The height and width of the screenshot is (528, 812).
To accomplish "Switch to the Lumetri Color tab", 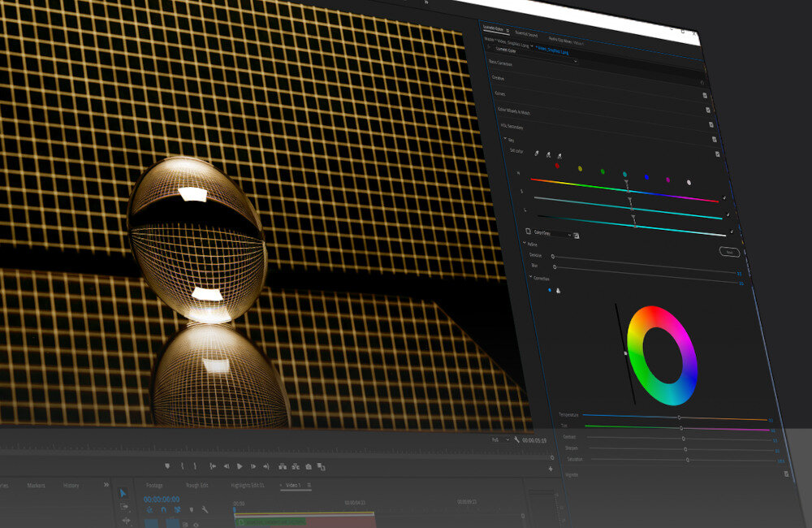I will (x=493, y=28).
